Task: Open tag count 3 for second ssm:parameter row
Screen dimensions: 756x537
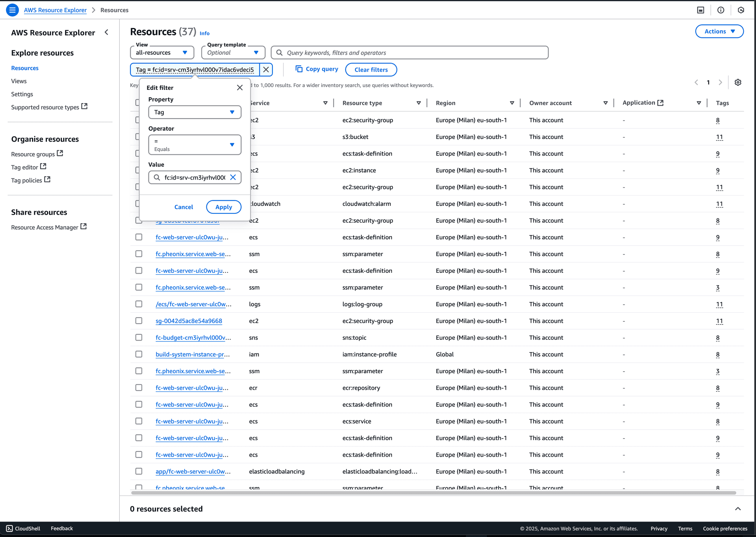Action: (717, 287)
